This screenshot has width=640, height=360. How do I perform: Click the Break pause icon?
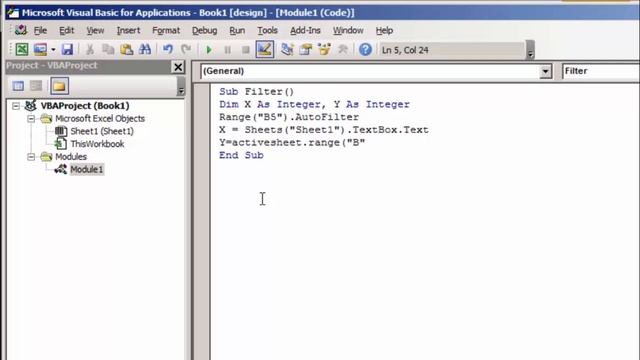click(227, 50)
